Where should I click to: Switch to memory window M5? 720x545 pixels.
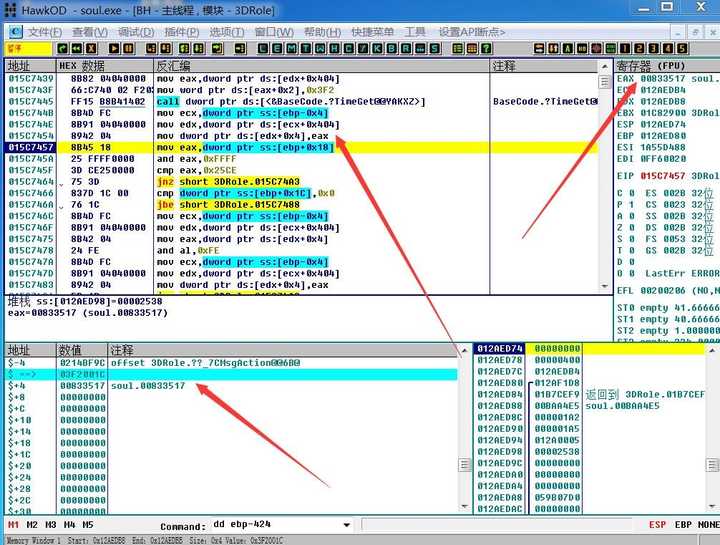click(x=88, y=525)
